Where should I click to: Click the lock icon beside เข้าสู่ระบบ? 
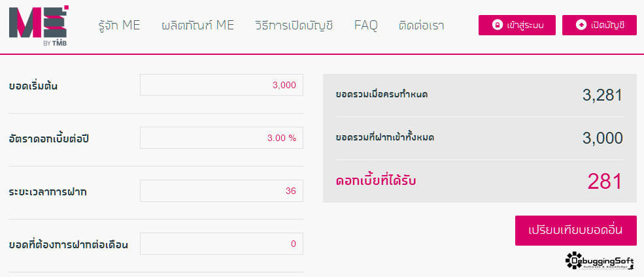click(498, 25)
